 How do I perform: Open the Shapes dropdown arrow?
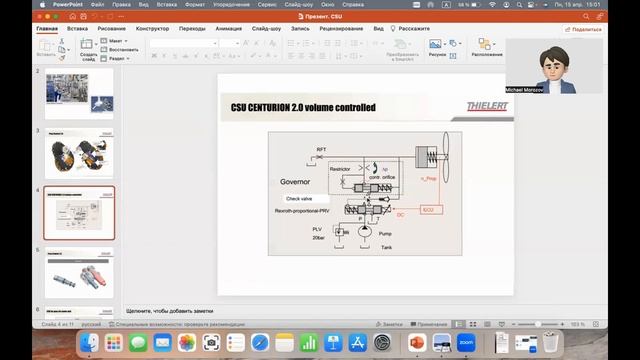tap(460, 43)
